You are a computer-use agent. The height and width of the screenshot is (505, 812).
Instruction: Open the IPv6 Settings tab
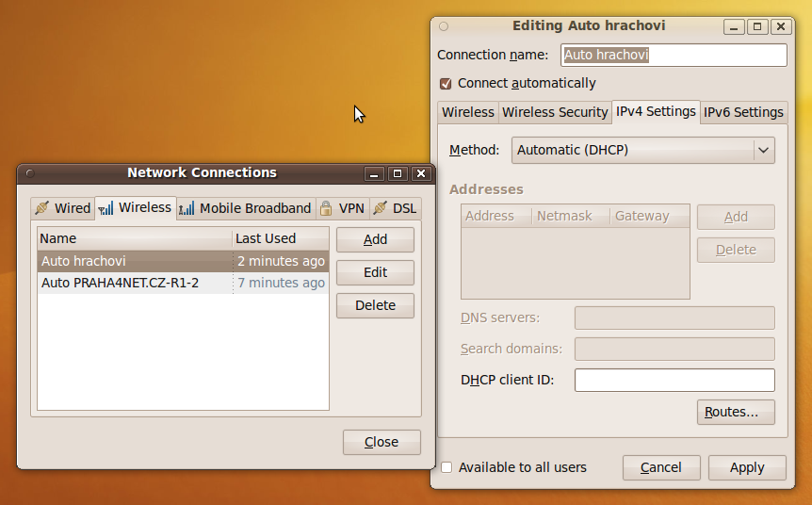coord(743,112)
